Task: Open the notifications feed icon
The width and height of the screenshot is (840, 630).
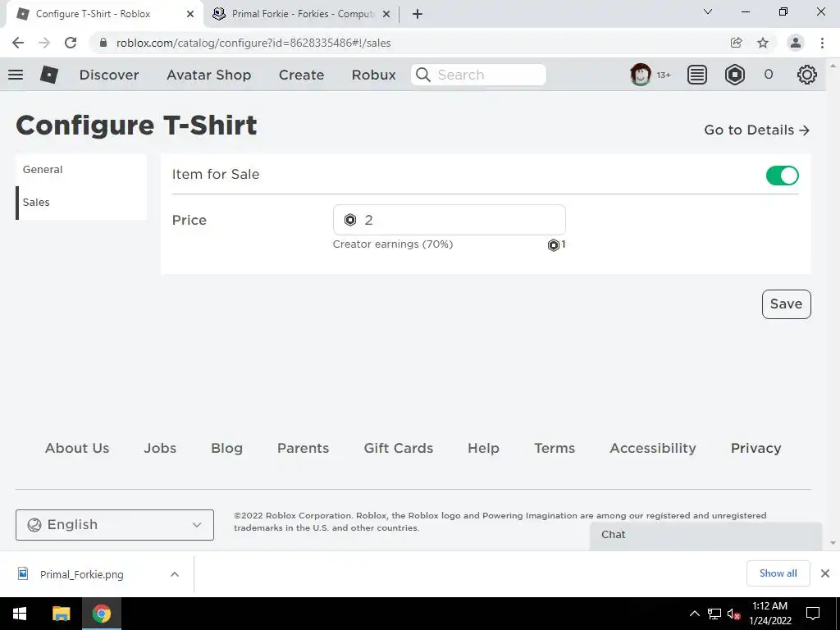Action: pos(697,75)
